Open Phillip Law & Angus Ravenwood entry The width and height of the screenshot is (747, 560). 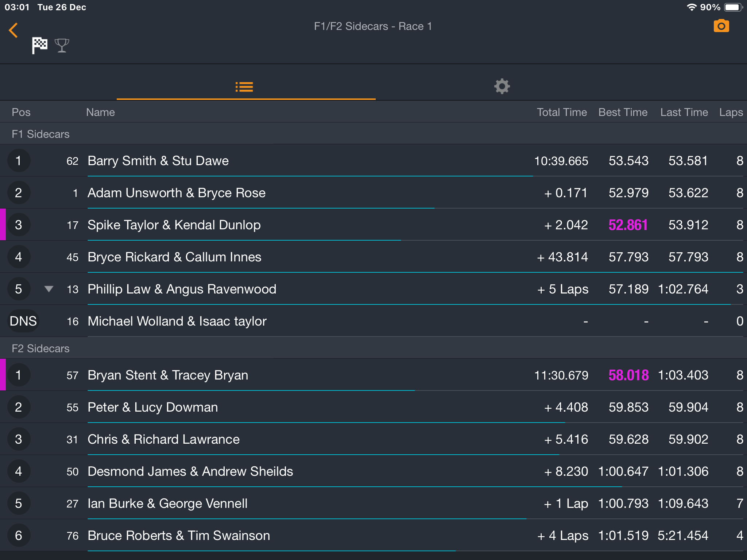point(373,289)
